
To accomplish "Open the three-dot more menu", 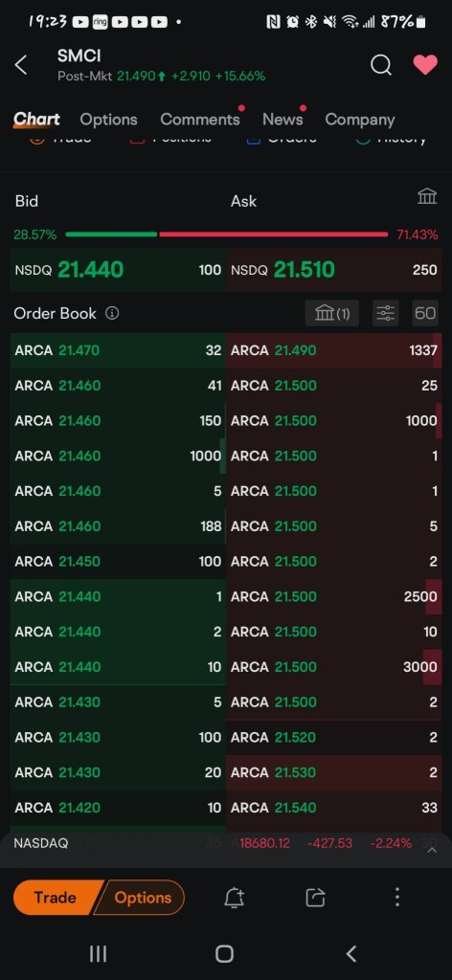I will point(397,898).
